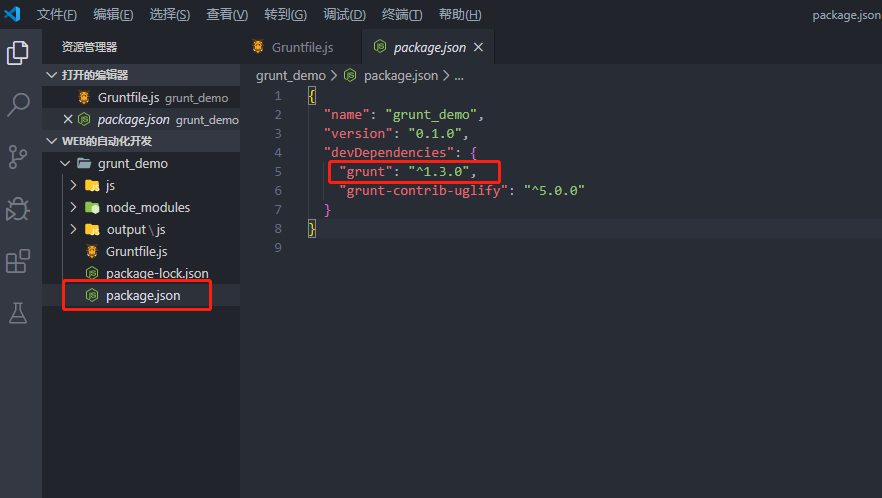Click the "grunt-contrib-uglify" key

click(424, 190)
